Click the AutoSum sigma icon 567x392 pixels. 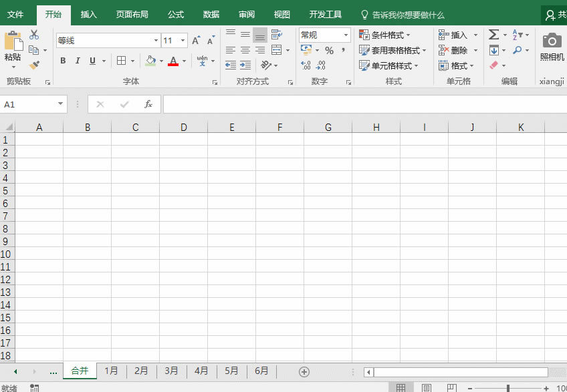(x=493, y=35)
